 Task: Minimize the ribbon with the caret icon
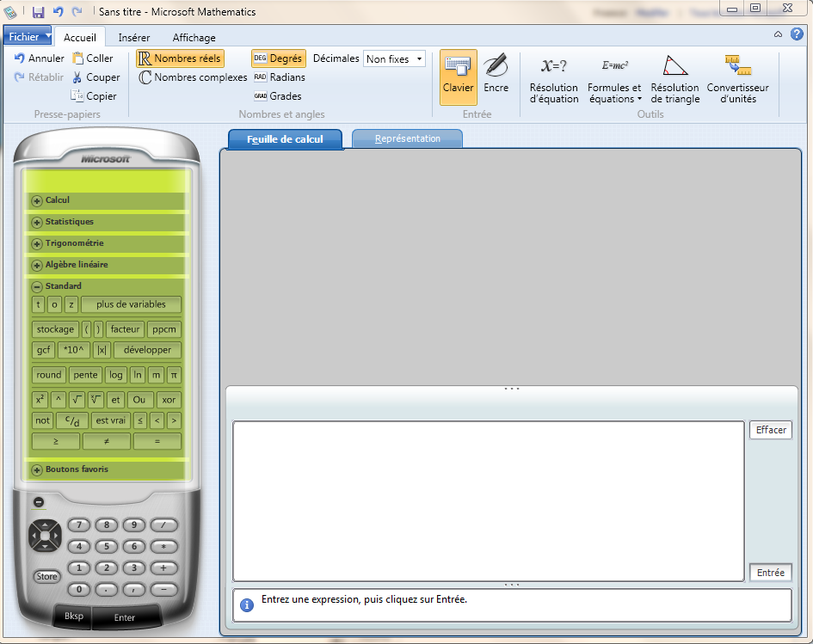tap(778, 34)
